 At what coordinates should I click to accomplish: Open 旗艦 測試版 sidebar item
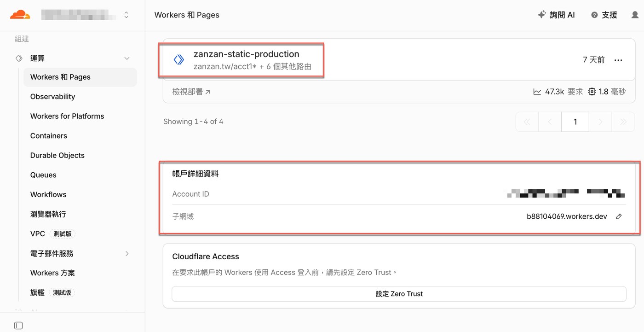pos(52,292)
